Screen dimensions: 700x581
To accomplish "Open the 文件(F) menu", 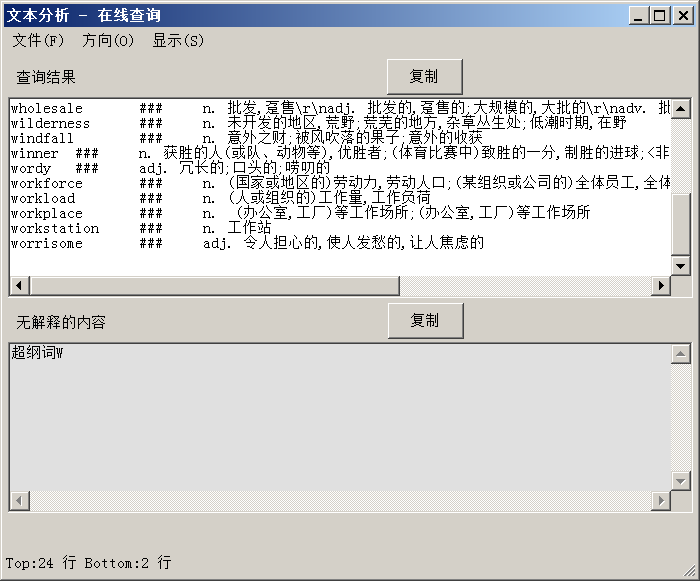I will point(38,41).
